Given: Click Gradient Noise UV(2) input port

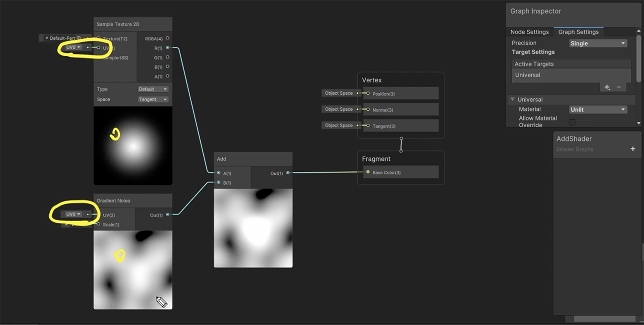Looking at the screenshot, I should [x=99, y=215].
